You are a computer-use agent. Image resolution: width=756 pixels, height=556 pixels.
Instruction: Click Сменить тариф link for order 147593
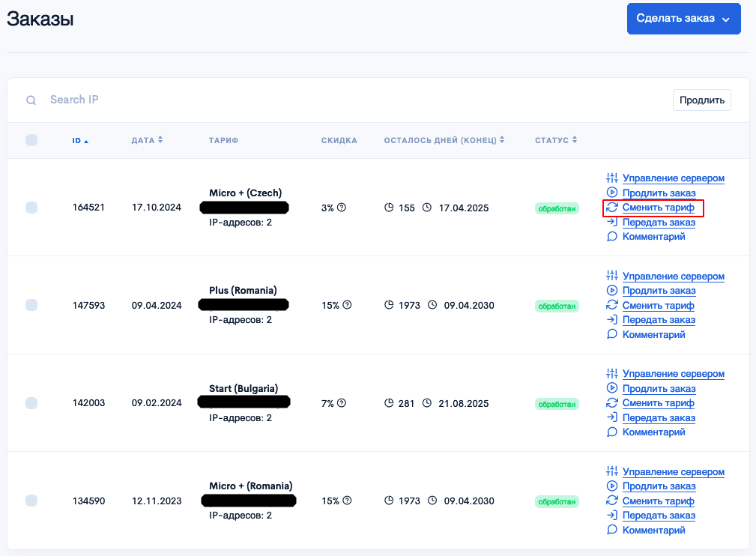[658, 305]
